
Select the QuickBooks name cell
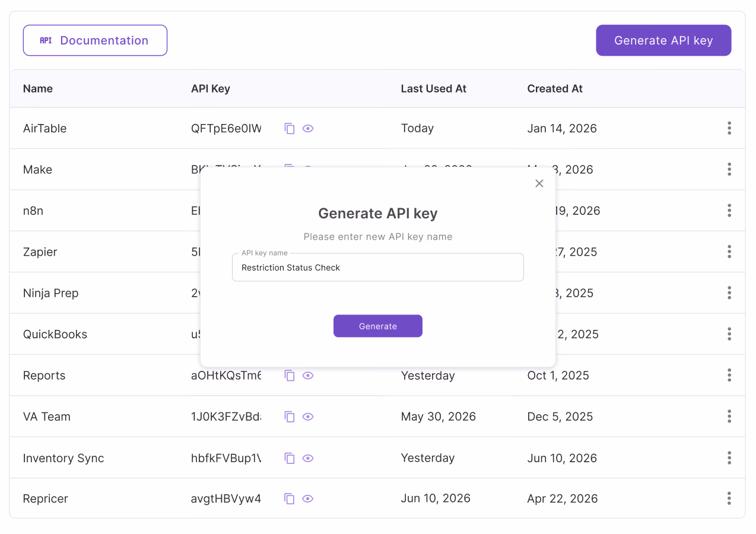click(55, 334)
